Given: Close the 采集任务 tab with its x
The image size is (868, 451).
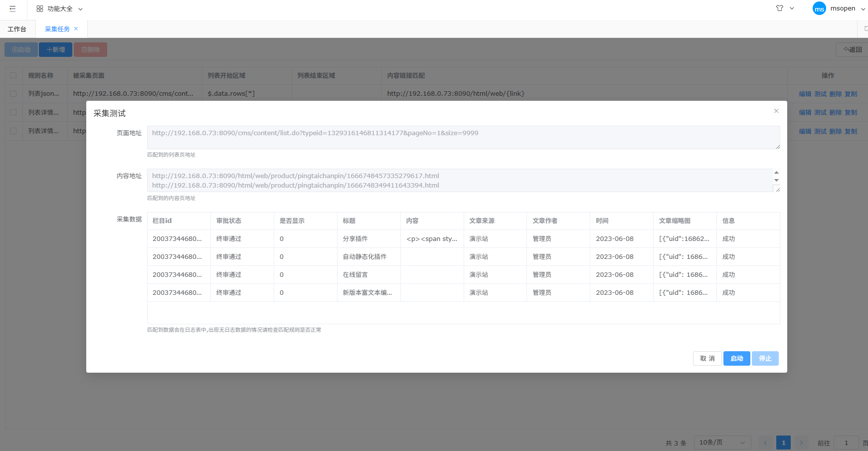Looking at the screenshot, I should click(76, 28).
